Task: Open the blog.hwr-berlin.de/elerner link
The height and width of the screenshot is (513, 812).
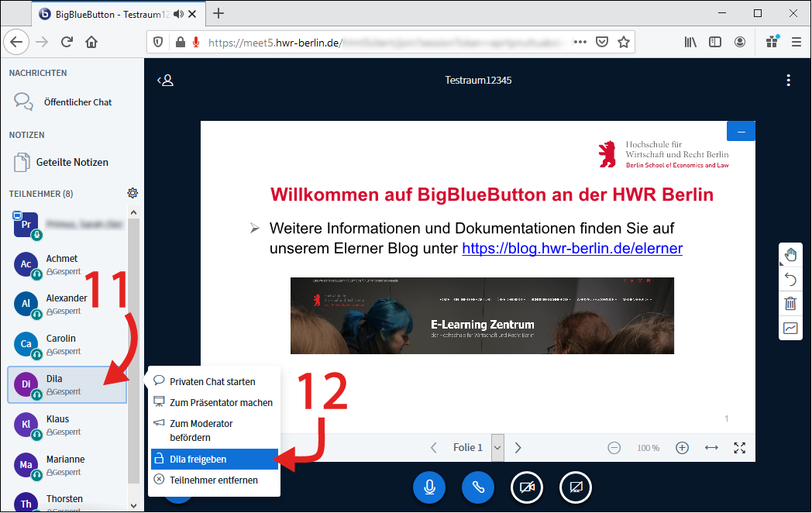Action: point(573,248)
